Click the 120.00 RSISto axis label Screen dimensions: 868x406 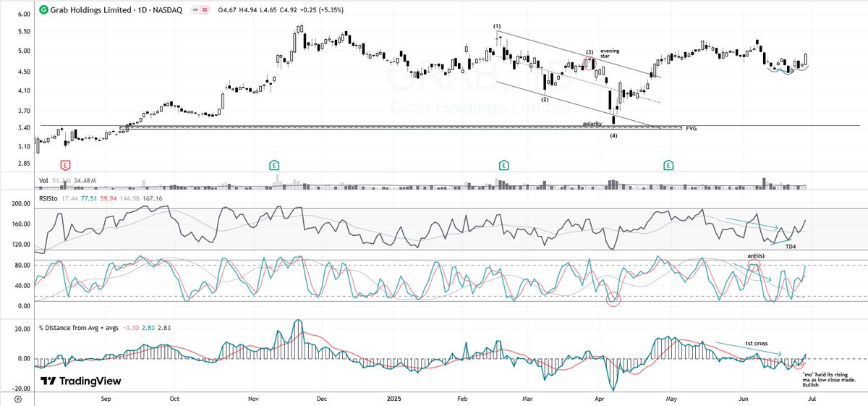[x=20, y=245]
